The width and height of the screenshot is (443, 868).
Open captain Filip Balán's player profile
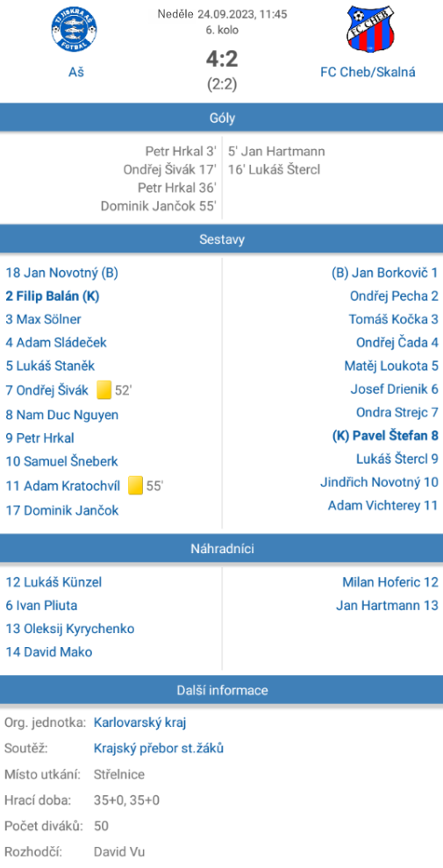pyautogui.click(x=53, y=296)
